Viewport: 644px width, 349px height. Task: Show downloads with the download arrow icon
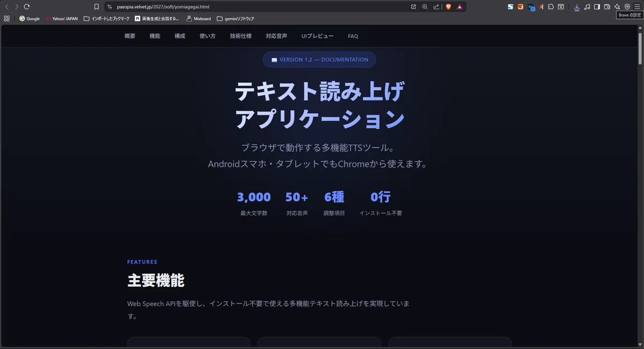577,6
